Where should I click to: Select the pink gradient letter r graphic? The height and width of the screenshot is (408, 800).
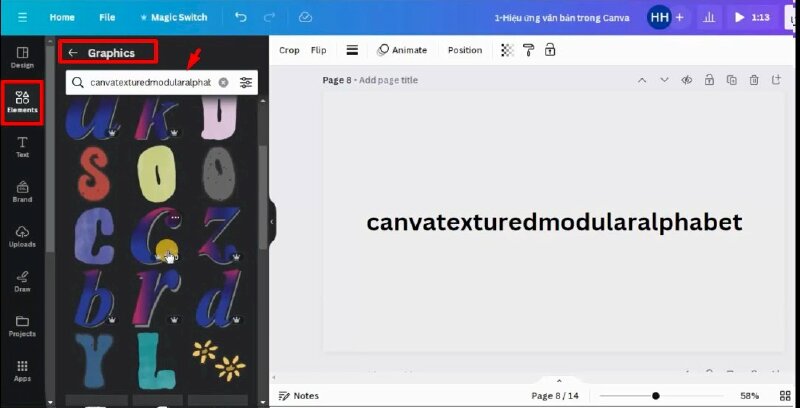click(x=157, y=298)
